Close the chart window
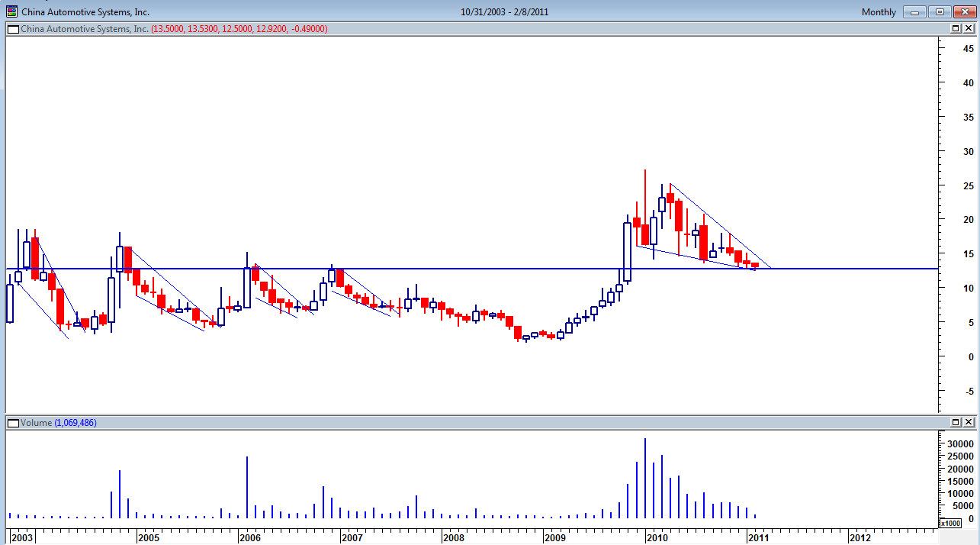980x545 pixels. (x=964, y=11)
